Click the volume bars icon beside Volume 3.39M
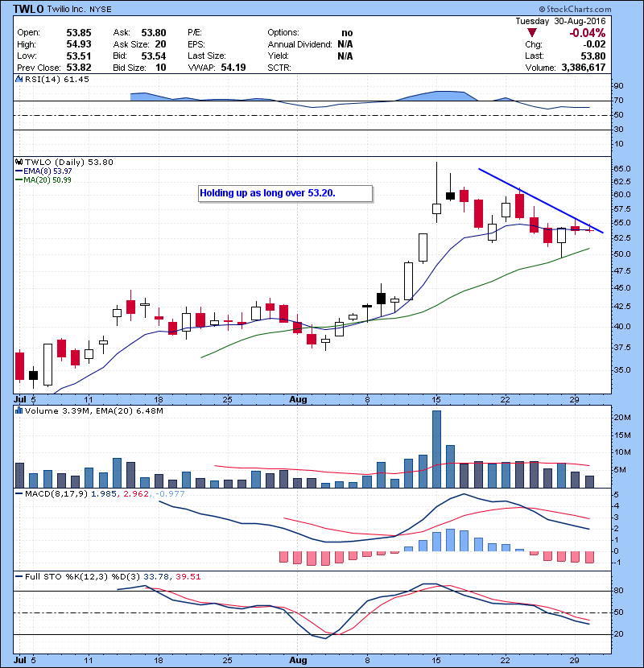Screen dimensions: 644x668 click(19, 410)
